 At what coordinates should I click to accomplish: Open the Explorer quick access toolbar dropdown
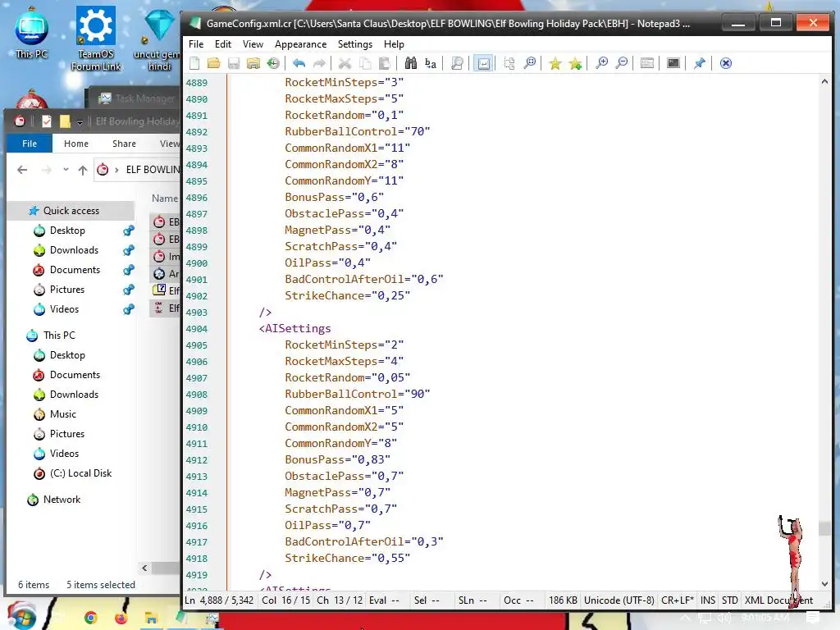[80, 122]
